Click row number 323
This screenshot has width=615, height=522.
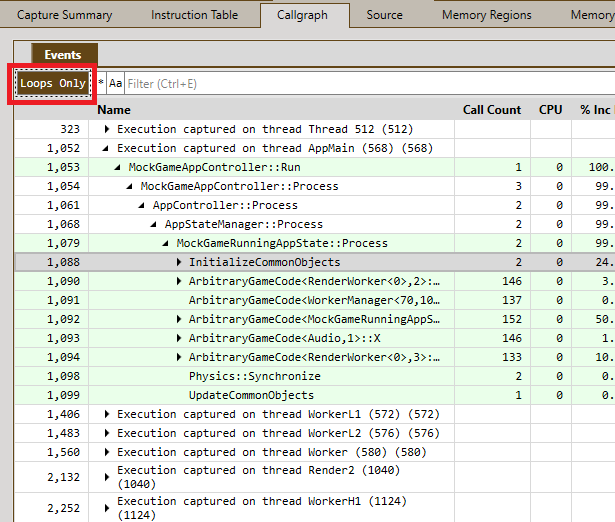pos(70,129)
